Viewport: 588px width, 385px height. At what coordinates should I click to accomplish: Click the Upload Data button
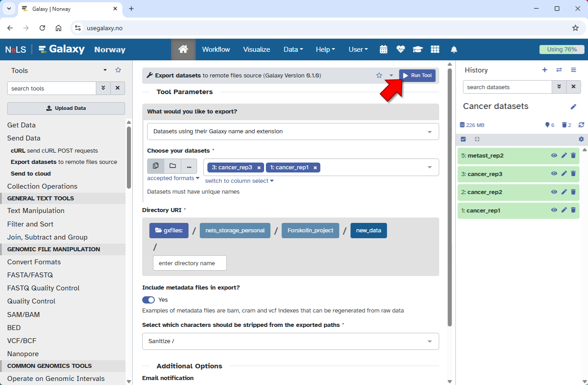click(66, 109)
